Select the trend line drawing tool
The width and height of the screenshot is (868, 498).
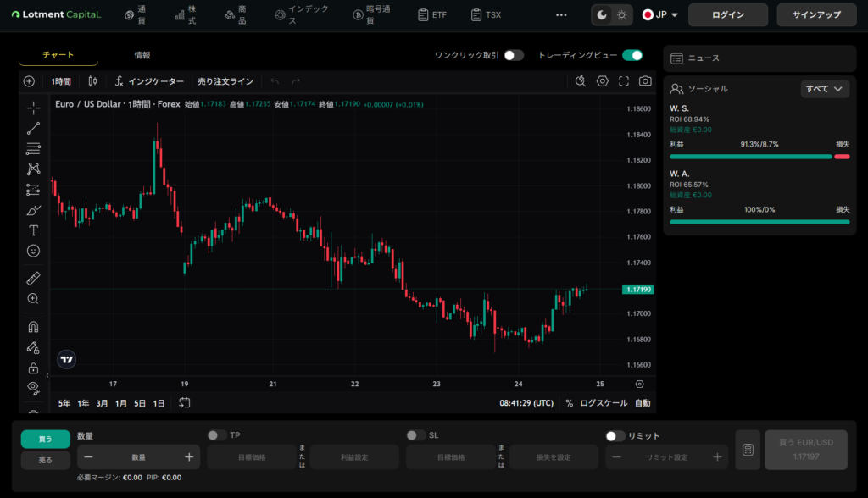click(x=33, y=129)
